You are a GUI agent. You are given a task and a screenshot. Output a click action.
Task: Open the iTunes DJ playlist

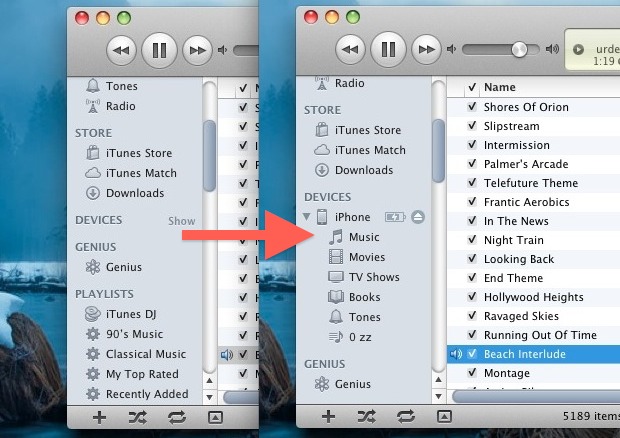tap(121, 314)
